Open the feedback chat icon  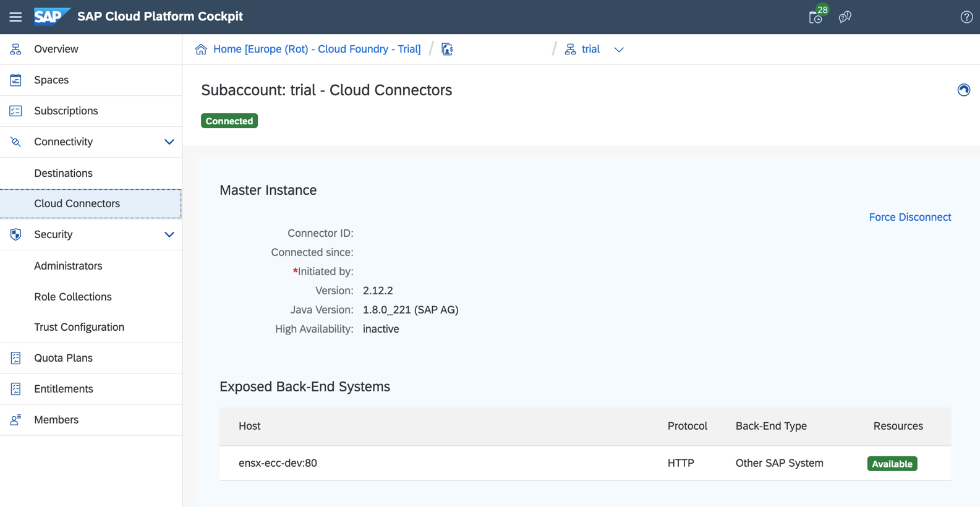point(845,17)
